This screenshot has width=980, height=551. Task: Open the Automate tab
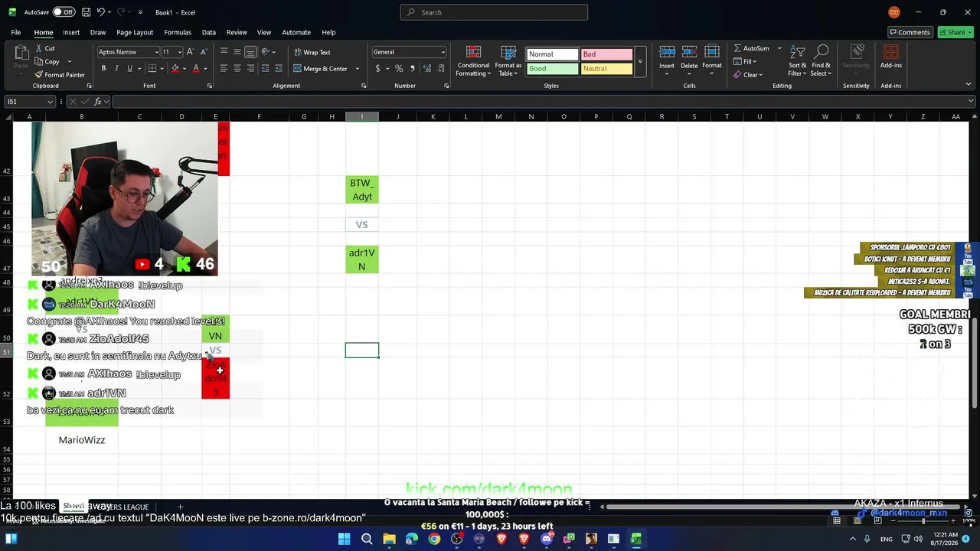pyautogui.click(x=296, y=32)
